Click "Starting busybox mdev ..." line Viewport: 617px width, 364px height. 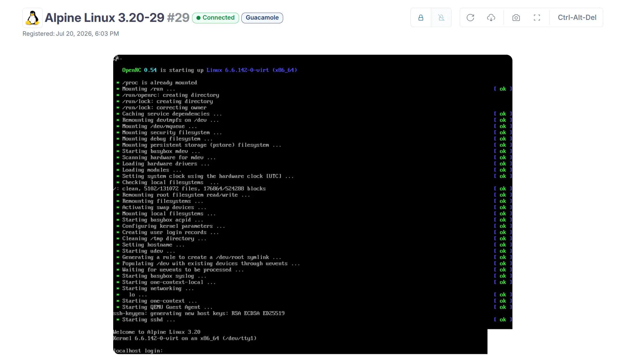pos(161,151)
